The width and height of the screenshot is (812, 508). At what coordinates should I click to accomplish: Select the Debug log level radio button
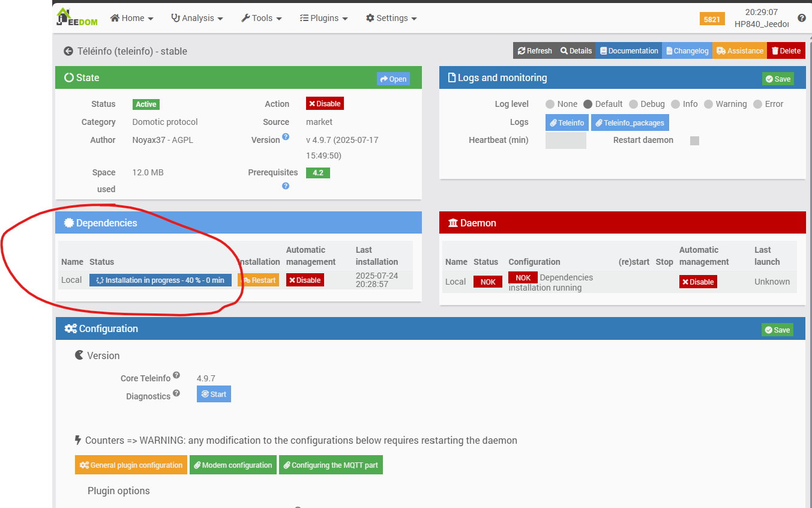click(x=633, y=104)
